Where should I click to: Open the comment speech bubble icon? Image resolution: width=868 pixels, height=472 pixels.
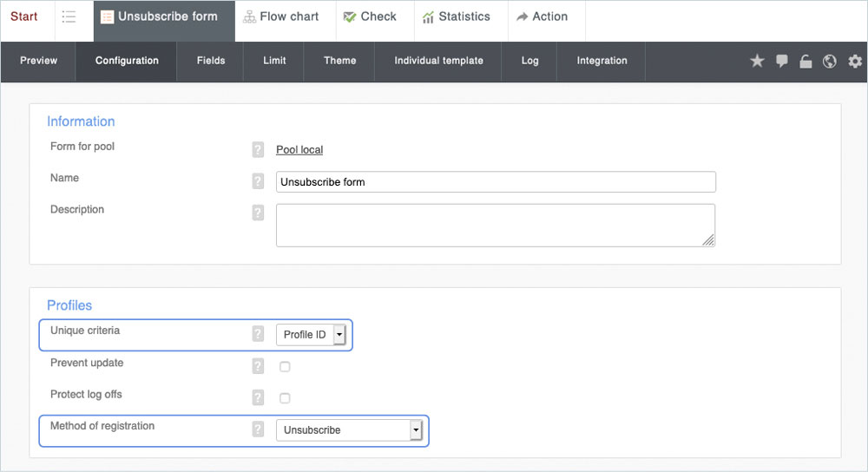coord(781,61)
